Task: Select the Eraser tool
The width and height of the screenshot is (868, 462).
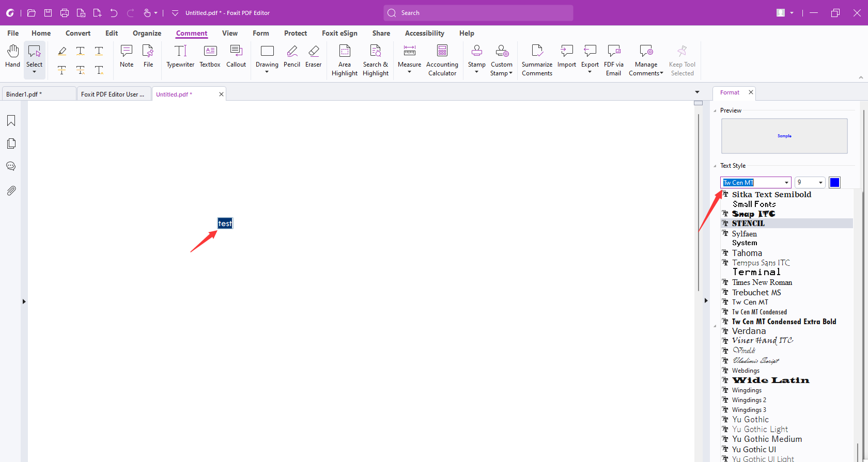Action: (313, 56)
